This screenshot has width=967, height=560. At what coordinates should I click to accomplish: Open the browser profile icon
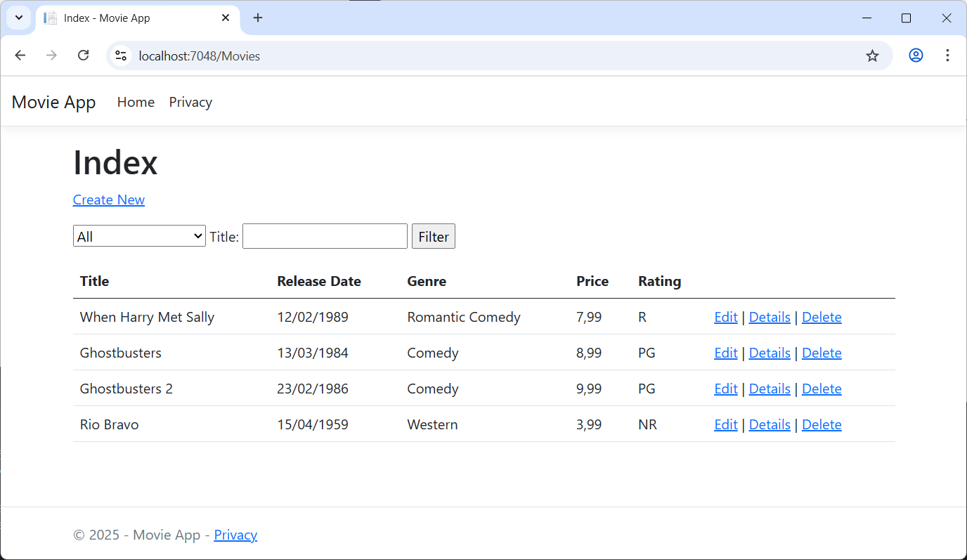[916, 55]
